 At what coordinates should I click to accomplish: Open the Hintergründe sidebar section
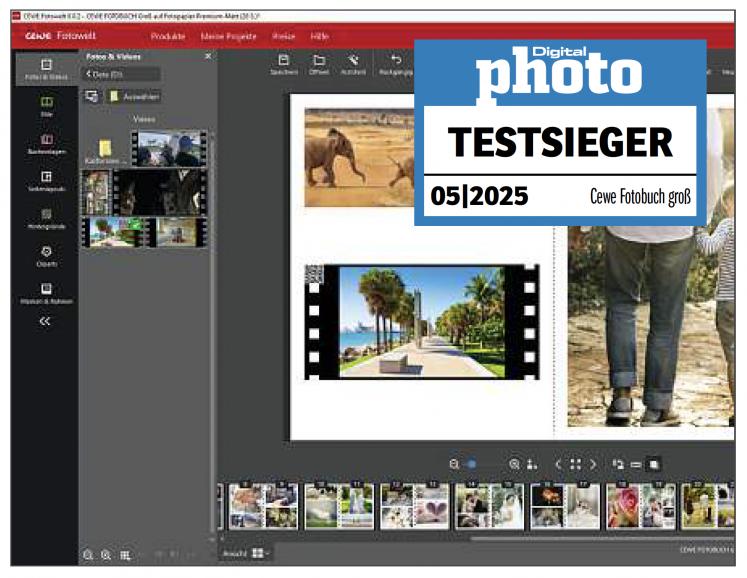click(x=46, y=219)
